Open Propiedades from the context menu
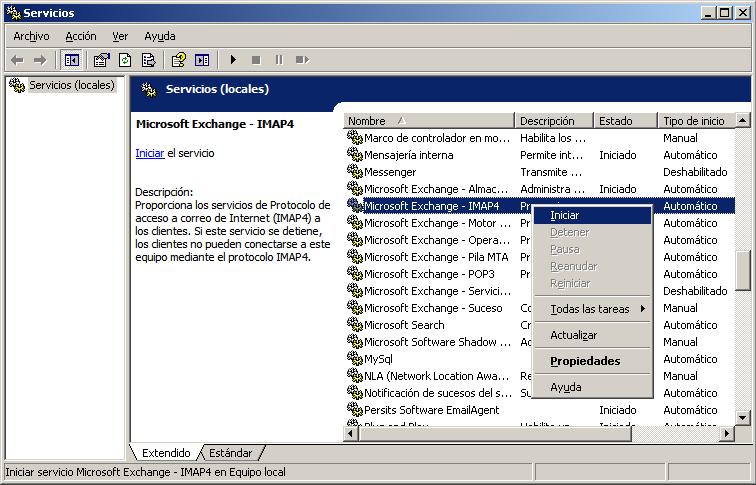Screen dimensions: 756x485 click(585, 361)
